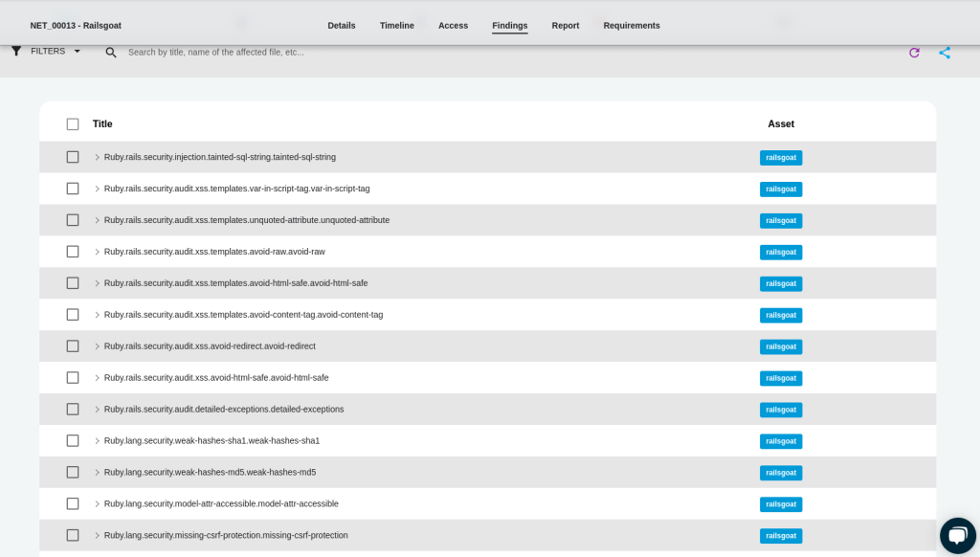Refresh the findings list

click(x=914, y=53)
